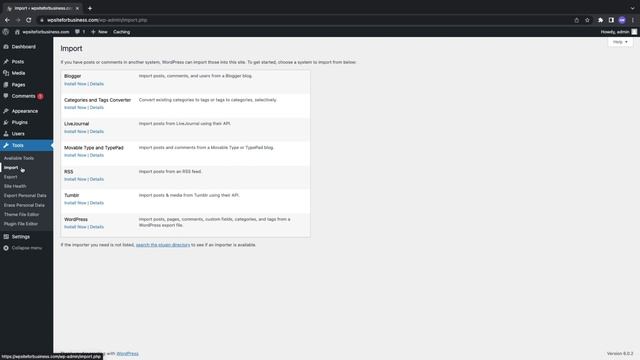View Blogger importer details
Screen dimensions: 640x360
97,84
